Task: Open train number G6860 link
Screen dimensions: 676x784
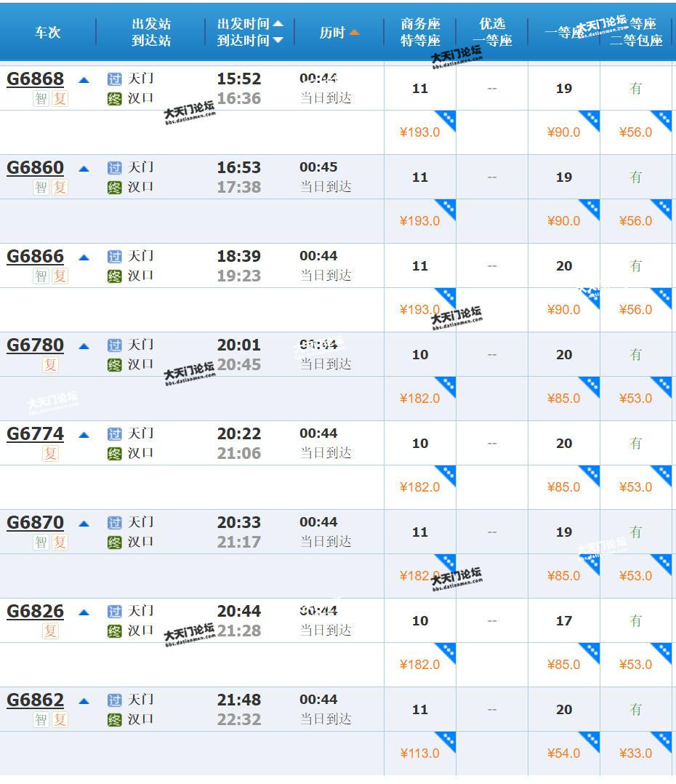Action: (35, 168)
